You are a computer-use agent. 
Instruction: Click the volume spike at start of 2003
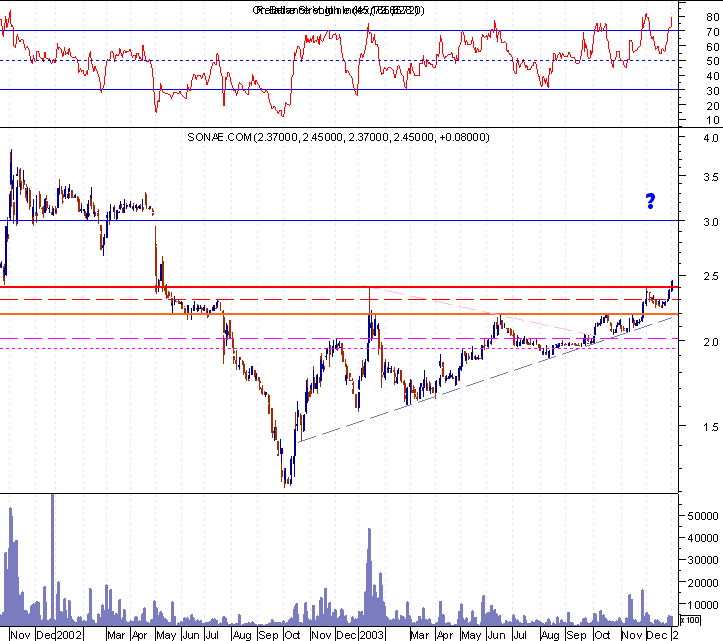(x=369, y=576)
